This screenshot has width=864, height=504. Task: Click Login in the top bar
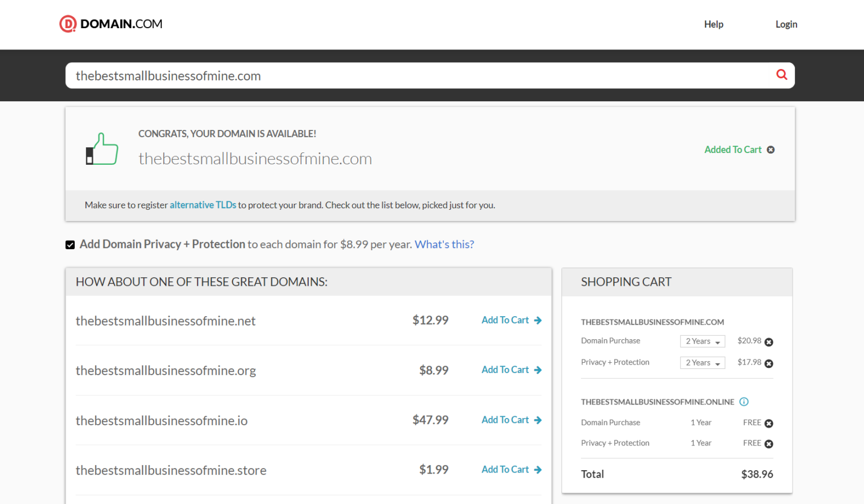point(786,24)
